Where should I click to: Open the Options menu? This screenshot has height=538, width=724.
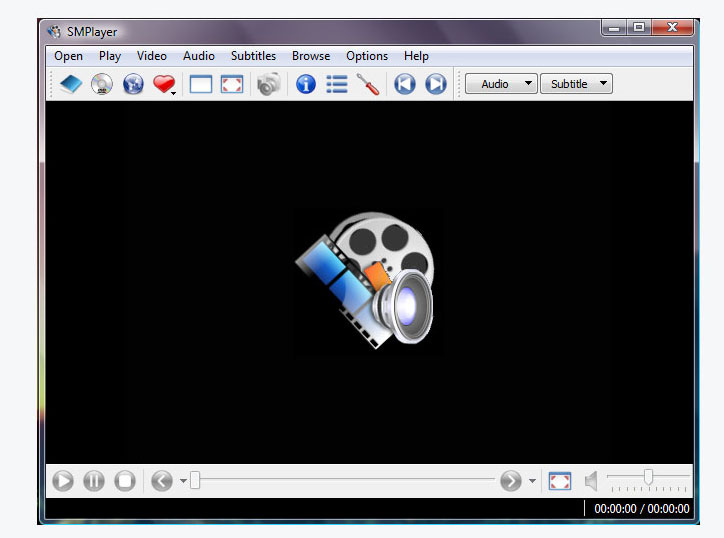367,56
